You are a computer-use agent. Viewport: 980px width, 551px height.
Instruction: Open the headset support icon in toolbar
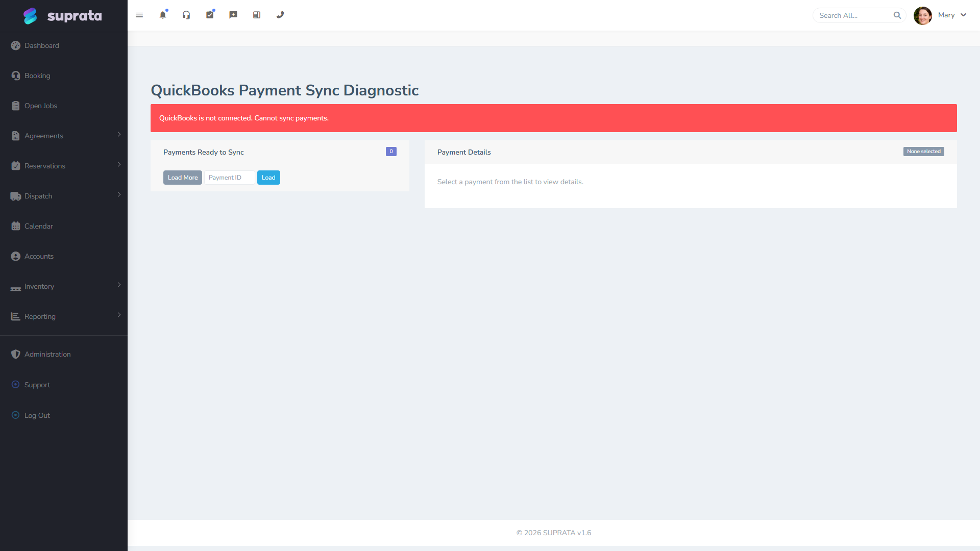click(x=186, y=15)
